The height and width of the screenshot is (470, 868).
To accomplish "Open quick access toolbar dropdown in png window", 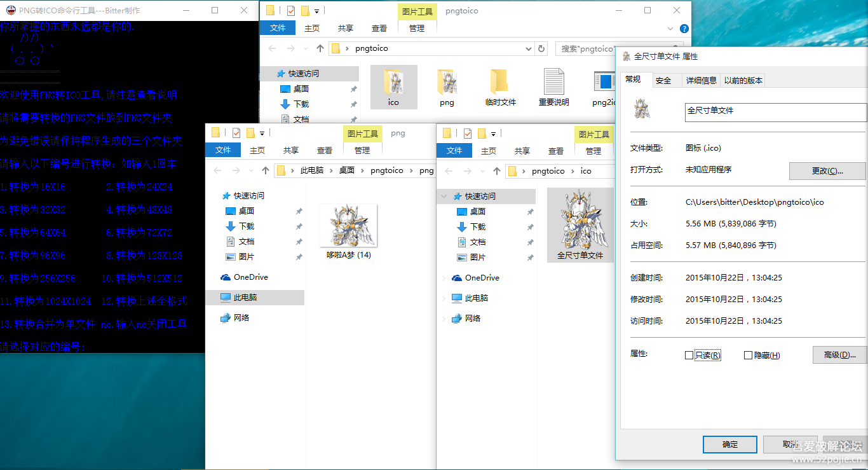I will [261, 133].
